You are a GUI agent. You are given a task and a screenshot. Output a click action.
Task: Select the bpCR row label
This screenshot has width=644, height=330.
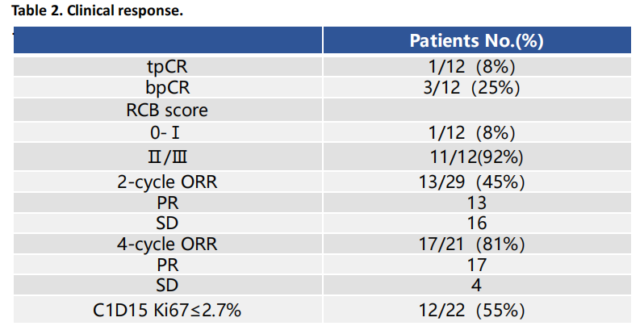pyautogui.click(x=167, y=87)
